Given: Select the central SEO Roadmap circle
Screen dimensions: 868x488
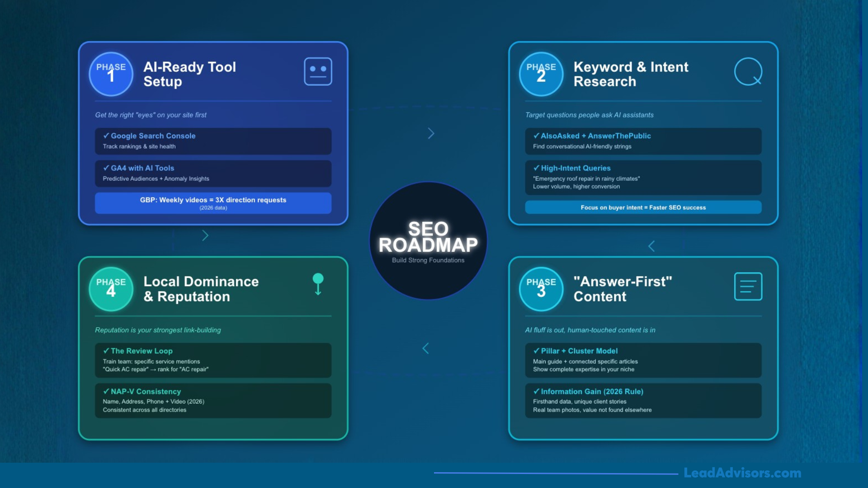Looking at the screenshot, I should (x=428, y=239).
